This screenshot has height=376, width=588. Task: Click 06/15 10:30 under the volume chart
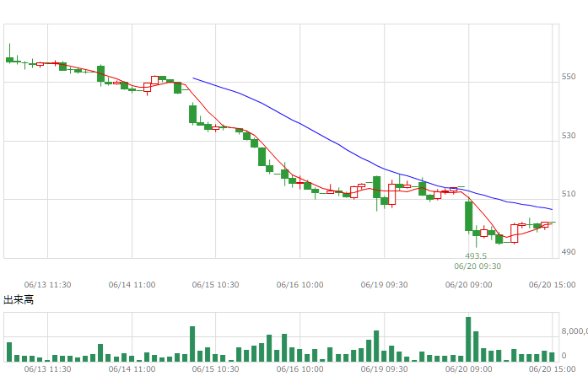pos(216,369)
